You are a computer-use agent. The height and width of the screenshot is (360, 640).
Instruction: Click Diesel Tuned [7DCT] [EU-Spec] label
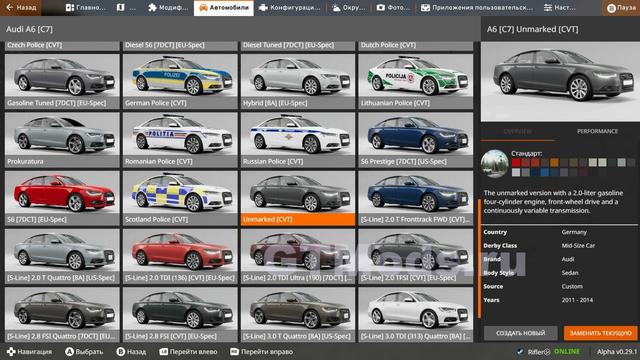coord(288,45)
